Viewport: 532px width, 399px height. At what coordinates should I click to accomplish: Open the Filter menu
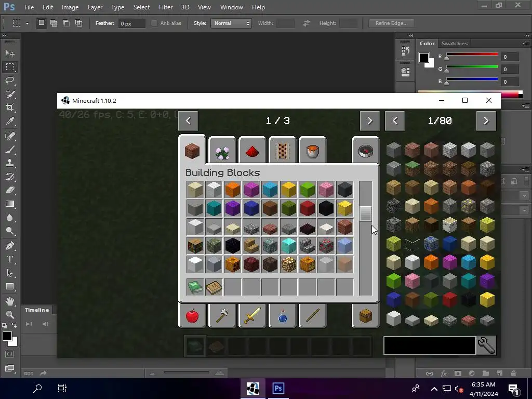coord(166,7)
